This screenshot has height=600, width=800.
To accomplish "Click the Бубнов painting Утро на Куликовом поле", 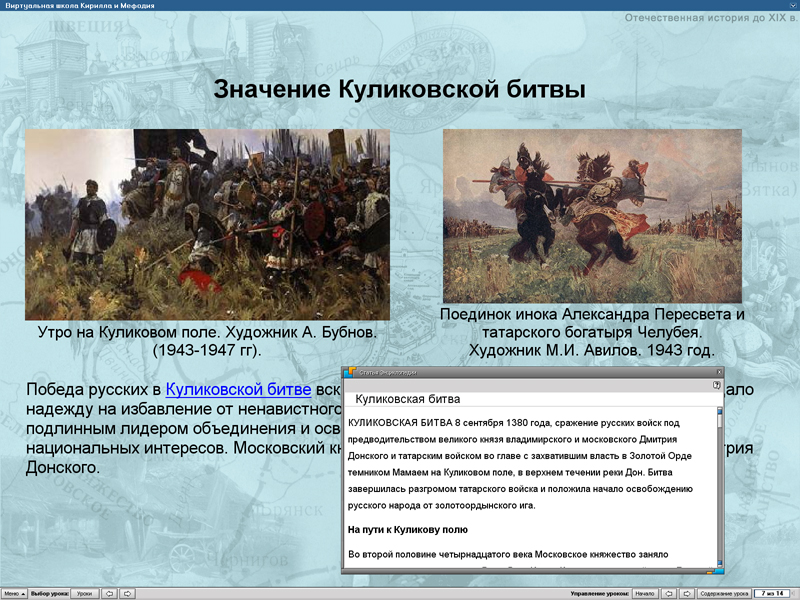I will 207,224.
